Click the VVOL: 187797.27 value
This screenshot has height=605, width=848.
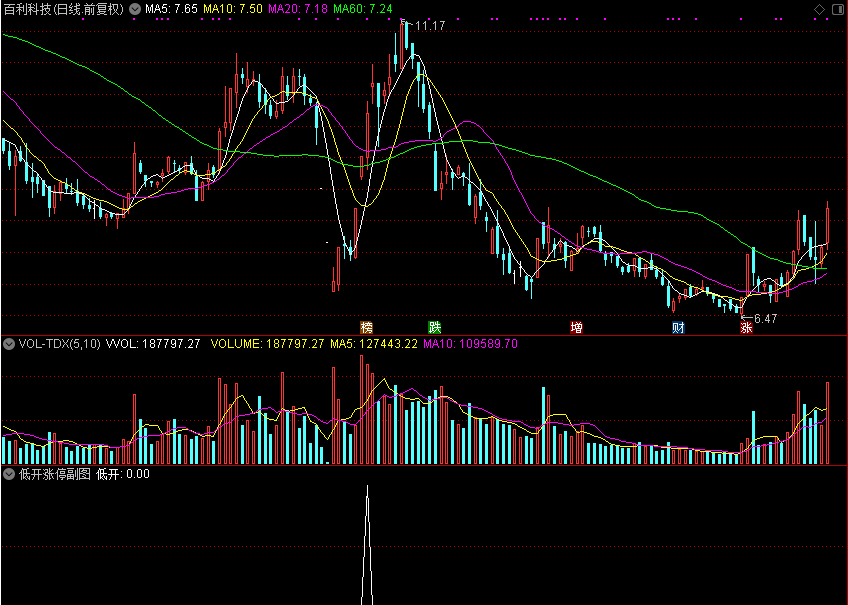click(153, 344)
